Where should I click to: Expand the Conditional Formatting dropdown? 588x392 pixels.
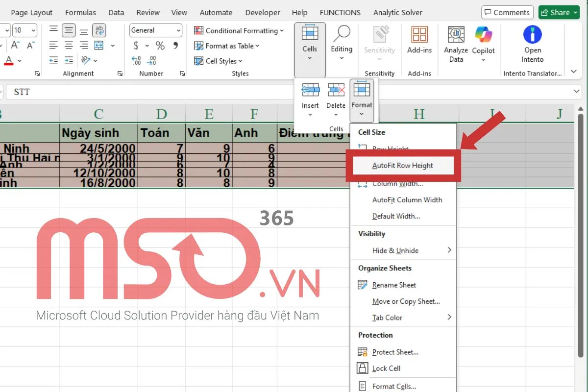tap(239, 30)
